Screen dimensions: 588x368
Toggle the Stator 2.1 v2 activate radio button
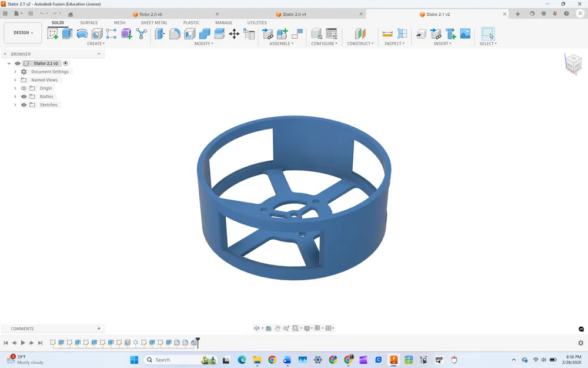pyautogui.click(x=65, y=64)
